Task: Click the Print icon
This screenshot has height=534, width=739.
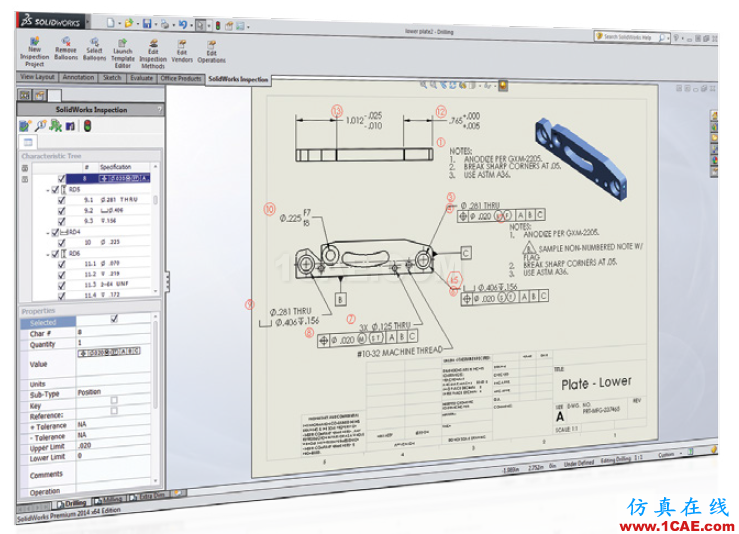Action: point(164,24)
